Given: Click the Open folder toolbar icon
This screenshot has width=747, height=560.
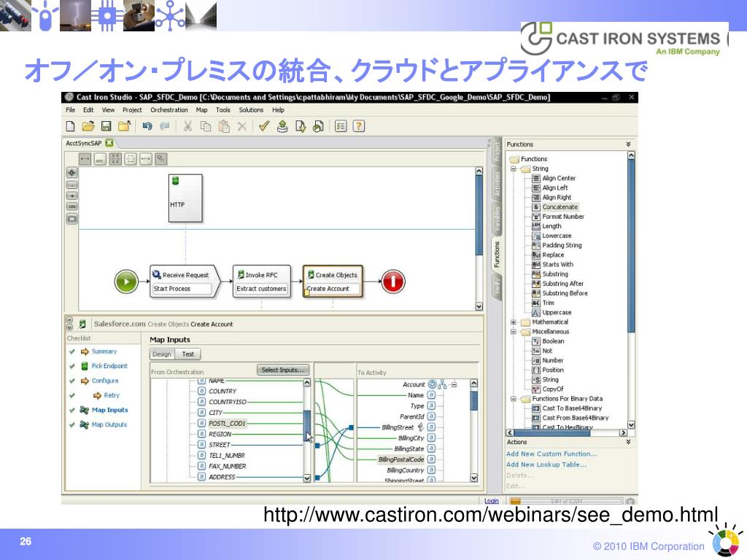Looking at the screenshot, I should 88,126.
